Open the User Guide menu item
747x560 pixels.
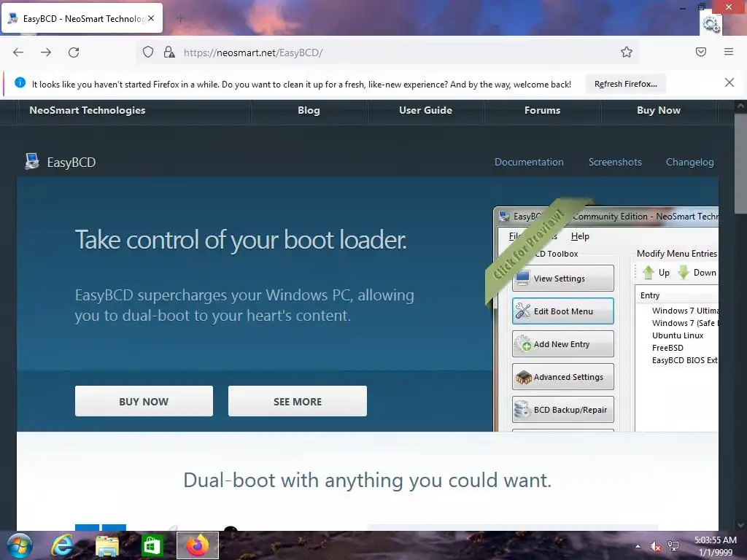coord(425,111)
